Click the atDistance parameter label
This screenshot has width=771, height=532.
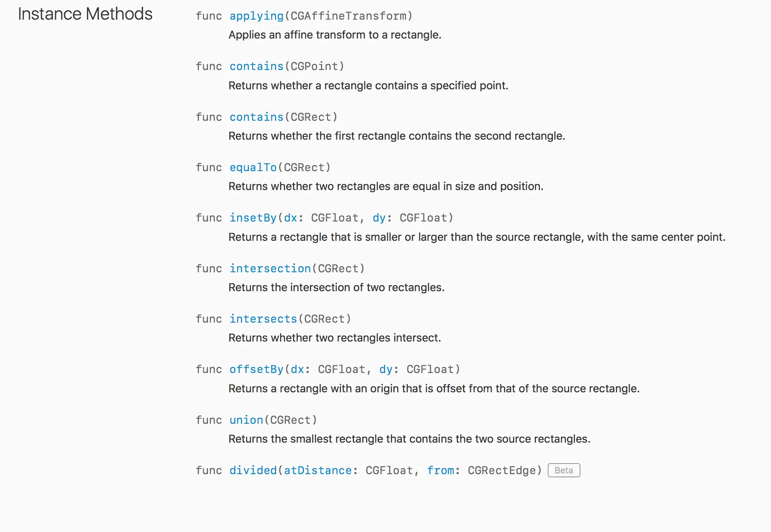point(318,470)
